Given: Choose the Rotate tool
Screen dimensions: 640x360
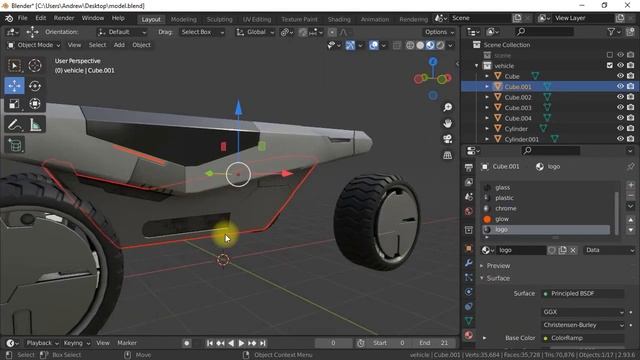Looking at the screenshot, I should (35, 86).
